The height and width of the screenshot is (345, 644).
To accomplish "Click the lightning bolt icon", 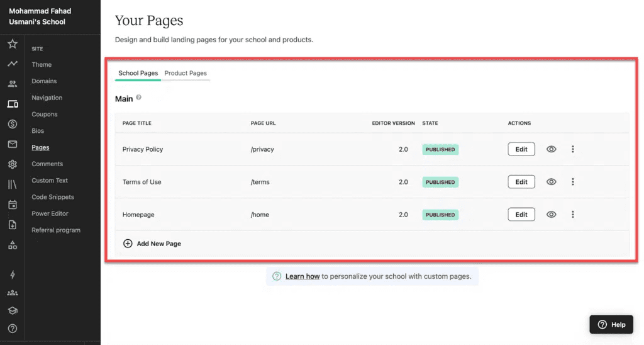I will (13, 274).
